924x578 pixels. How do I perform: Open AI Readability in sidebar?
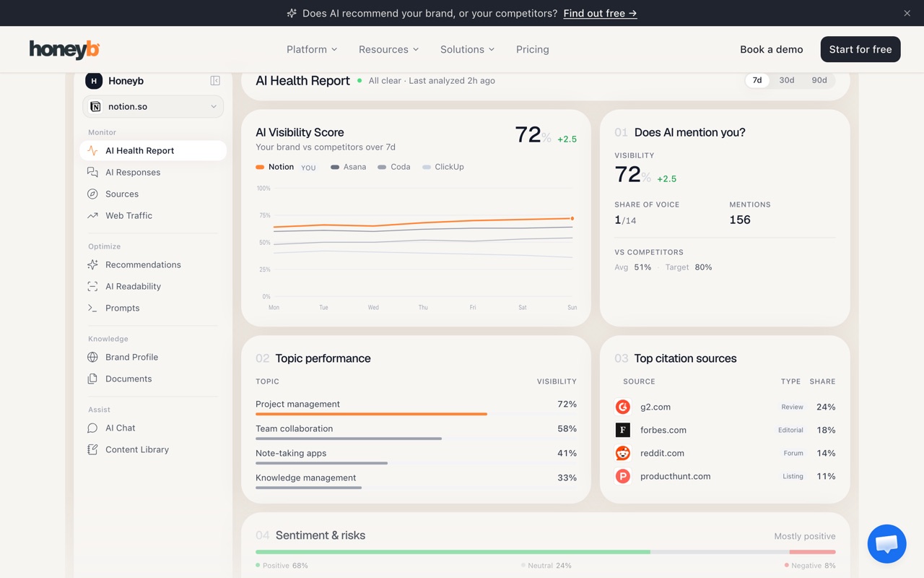tap(153, 287)
